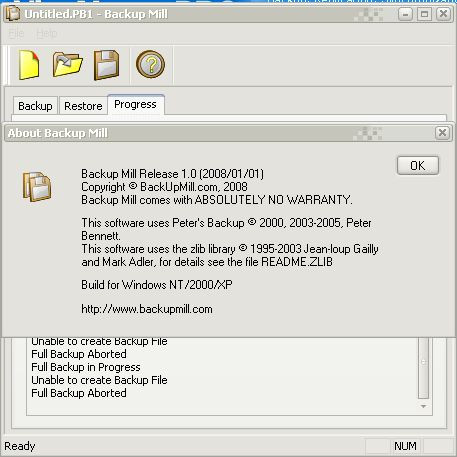Click the README.ZLIB details line
Image resolution: width=457 pixels, height=457 pixels.
[x=207, y=262]
